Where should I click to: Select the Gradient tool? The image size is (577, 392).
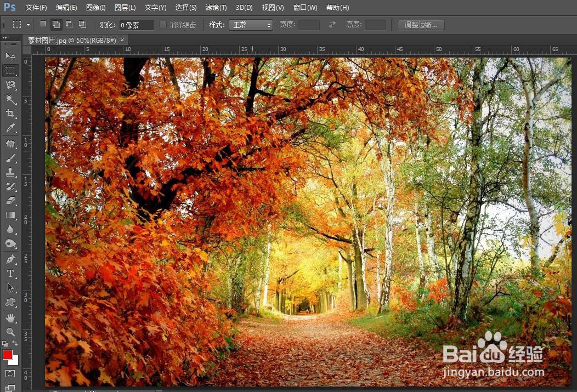(10, 215)
